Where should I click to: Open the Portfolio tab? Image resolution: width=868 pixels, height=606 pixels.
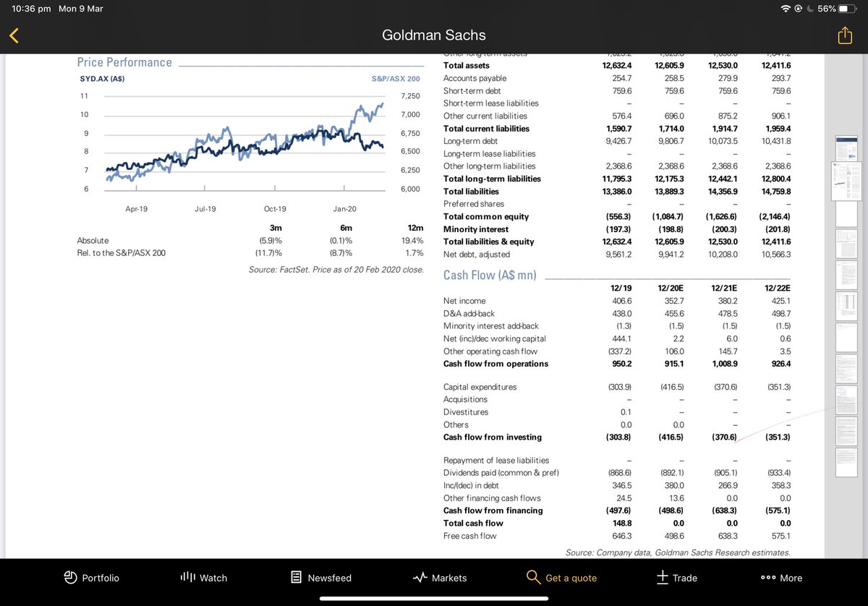91,578
